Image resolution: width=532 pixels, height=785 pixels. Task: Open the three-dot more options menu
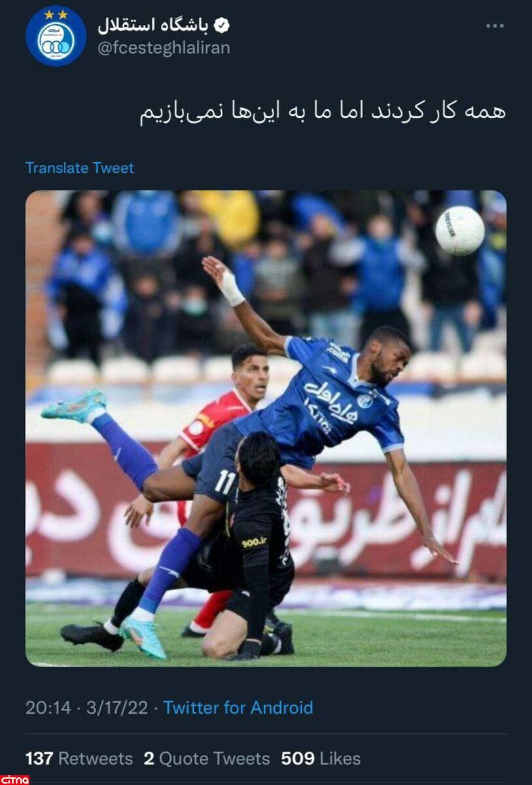pyautogui.click(x=495, y=26)
